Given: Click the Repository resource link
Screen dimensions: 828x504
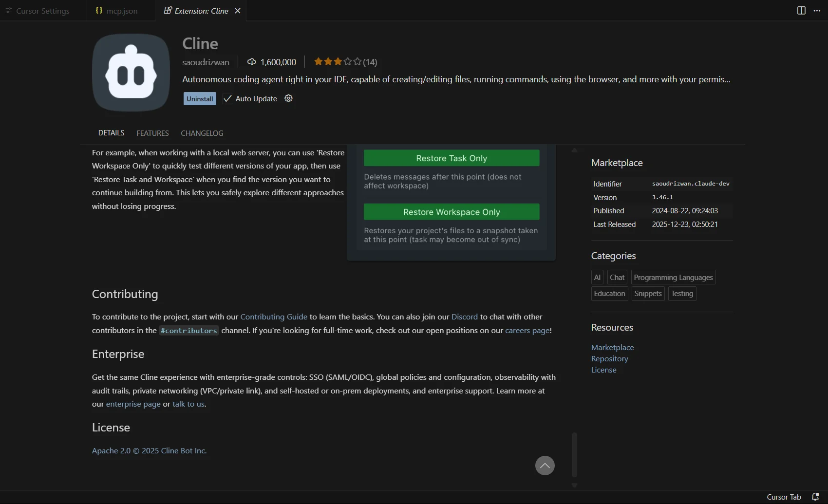Looking at the screenshot, I should pyautogui.click(x=609, y=359).
